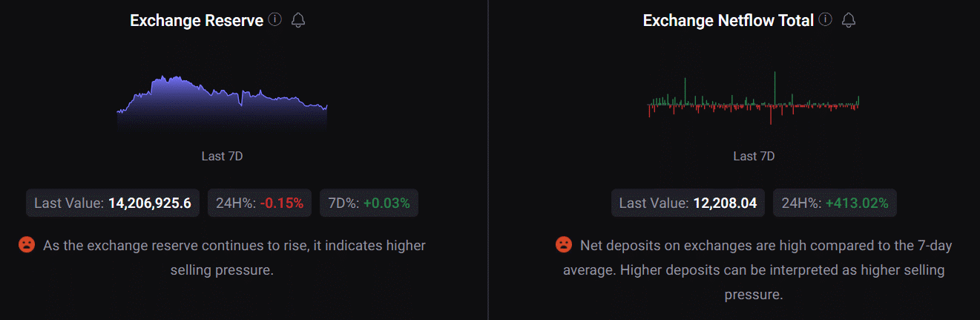980x320 pixels.
Task: Click the 7D% +0.03% badge
Action: pos(369,203)
